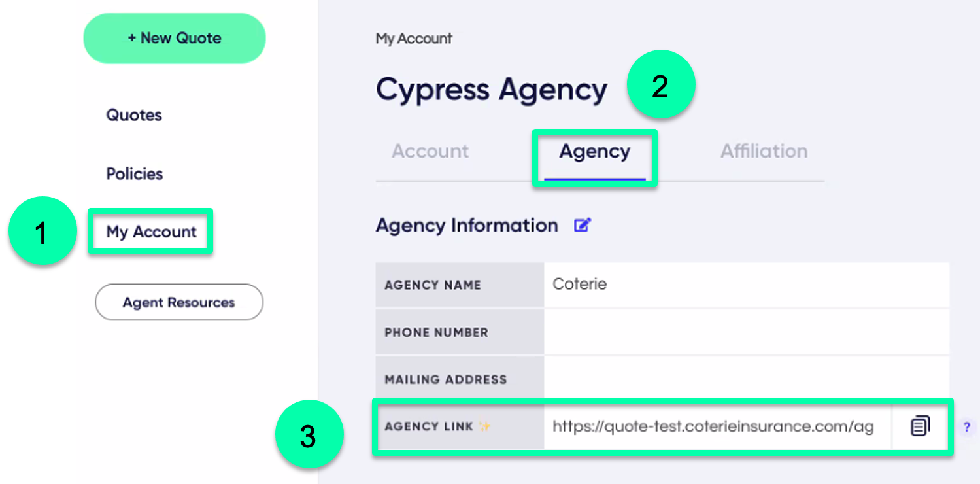Viewport: 980px width, 484px height.
Task: Click the Agency Information section heading
Action: point(467,226)
